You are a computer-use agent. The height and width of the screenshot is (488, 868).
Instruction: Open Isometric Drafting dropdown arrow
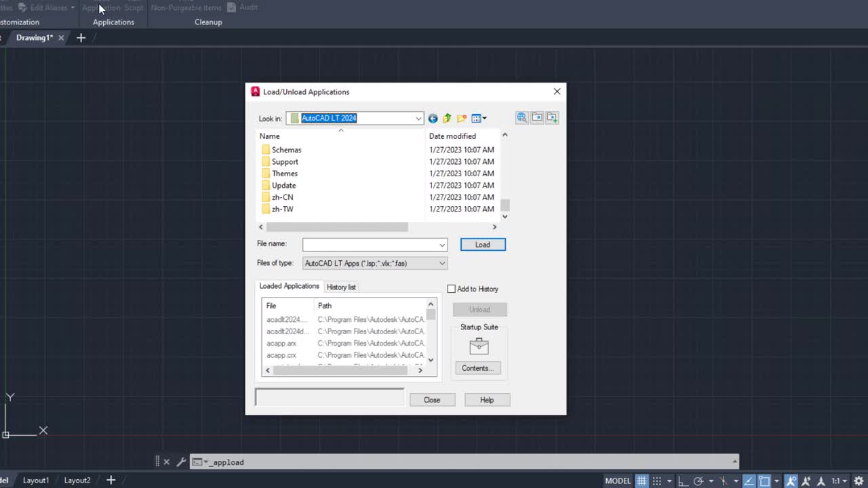pyautogui.click(x=735, y=481)
